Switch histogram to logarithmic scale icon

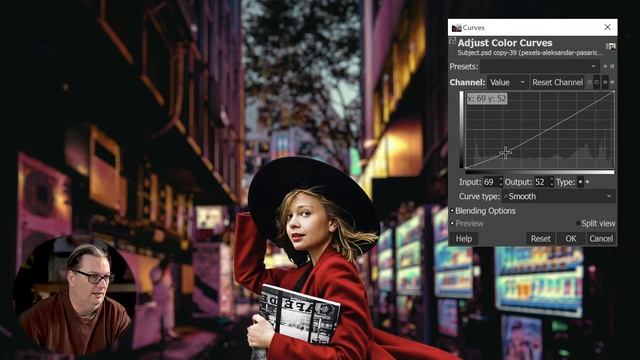click(x=612, y=82)
